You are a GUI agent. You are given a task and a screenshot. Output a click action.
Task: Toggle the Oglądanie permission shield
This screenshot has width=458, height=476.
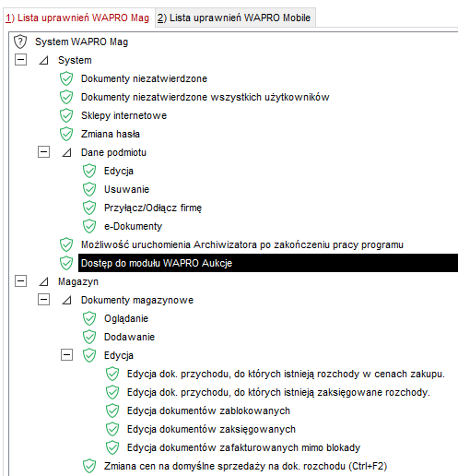click(x=89, y=318)
